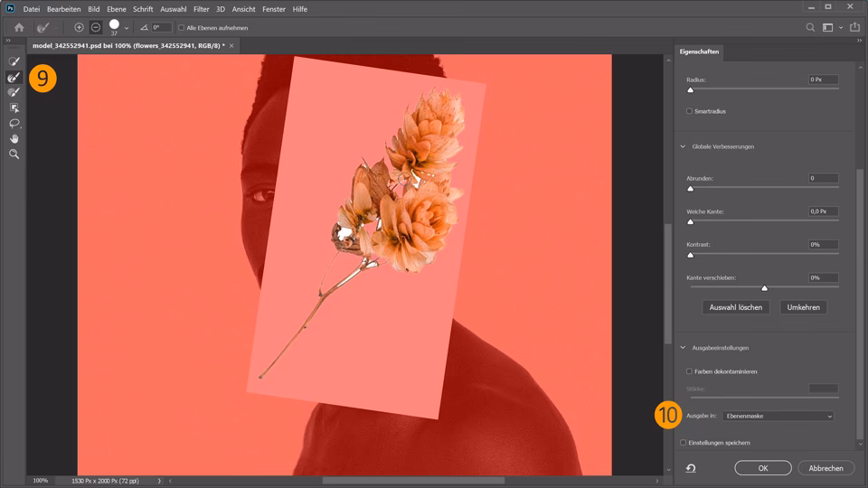Viewport: 868px width, 488px height.
Task: Reset the workspace with the undo arrow icon
Action: [691, 468]
